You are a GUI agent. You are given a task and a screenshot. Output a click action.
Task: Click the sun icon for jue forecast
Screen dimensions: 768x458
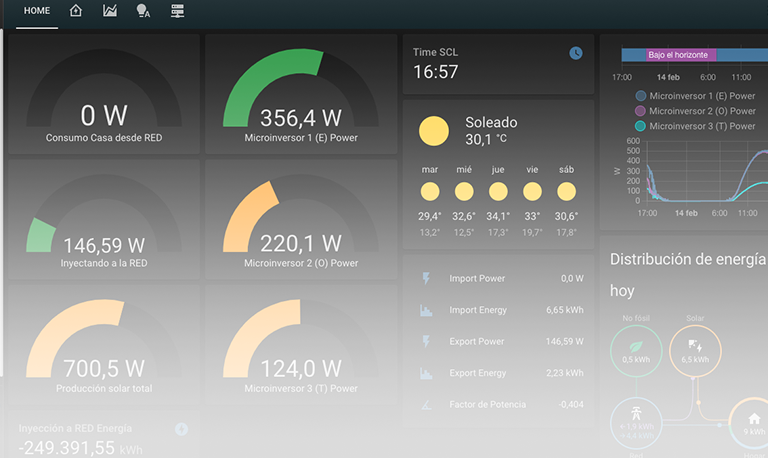498,191
